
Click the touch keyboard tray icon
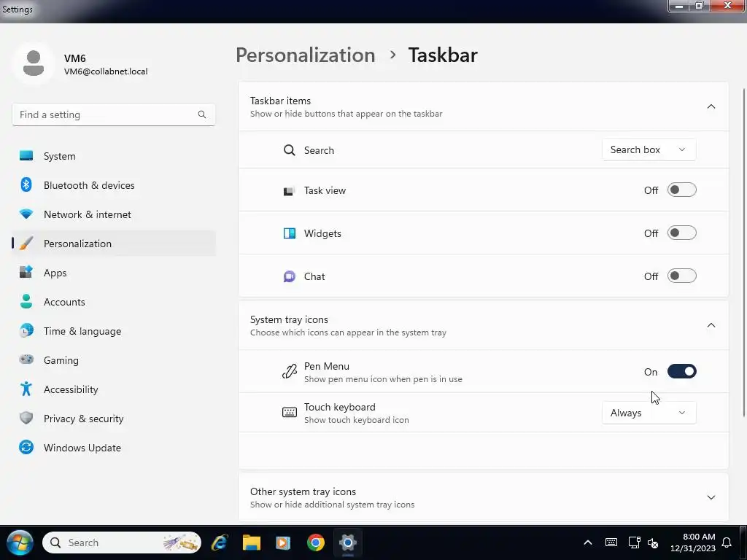tap(611, 542)
